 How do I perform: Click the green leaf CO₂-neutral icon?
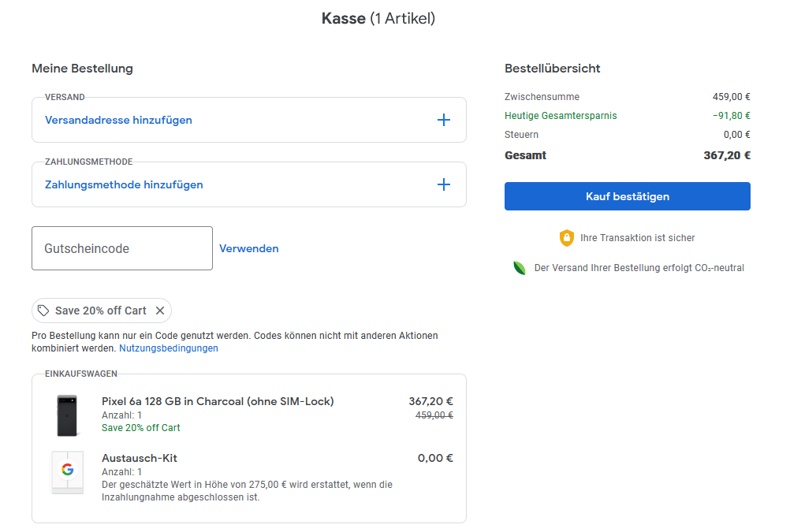point(520,268)
